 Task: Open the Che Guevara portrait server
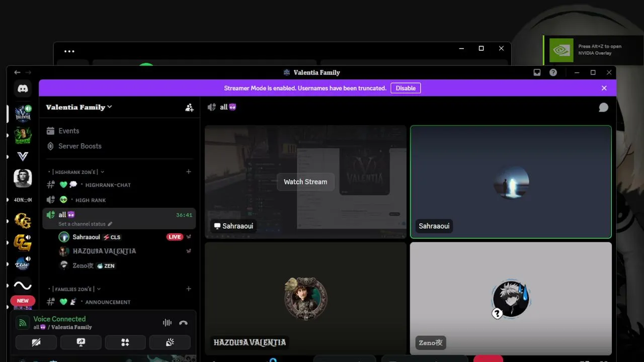[x=23, y=178]
